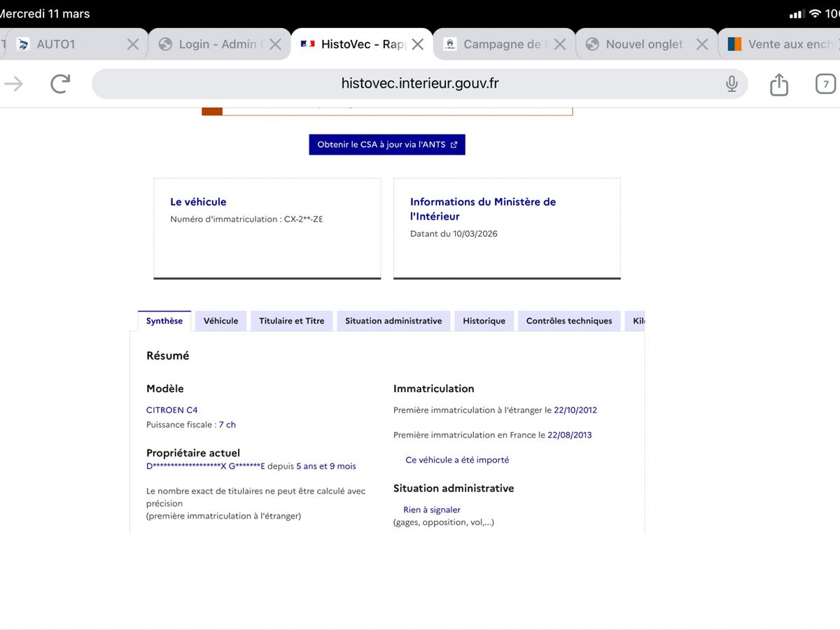Close the Nouvel onglet tab
Screen dimensions: 840x630
[x=702, y=44]
